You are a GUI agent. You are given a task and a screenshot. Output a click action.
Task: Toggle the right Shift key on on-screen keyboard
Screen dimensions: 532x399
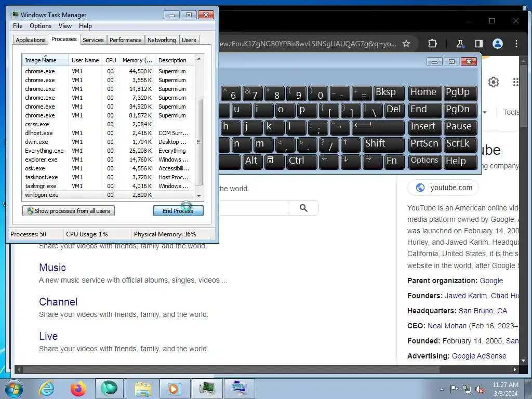[383, 144]
